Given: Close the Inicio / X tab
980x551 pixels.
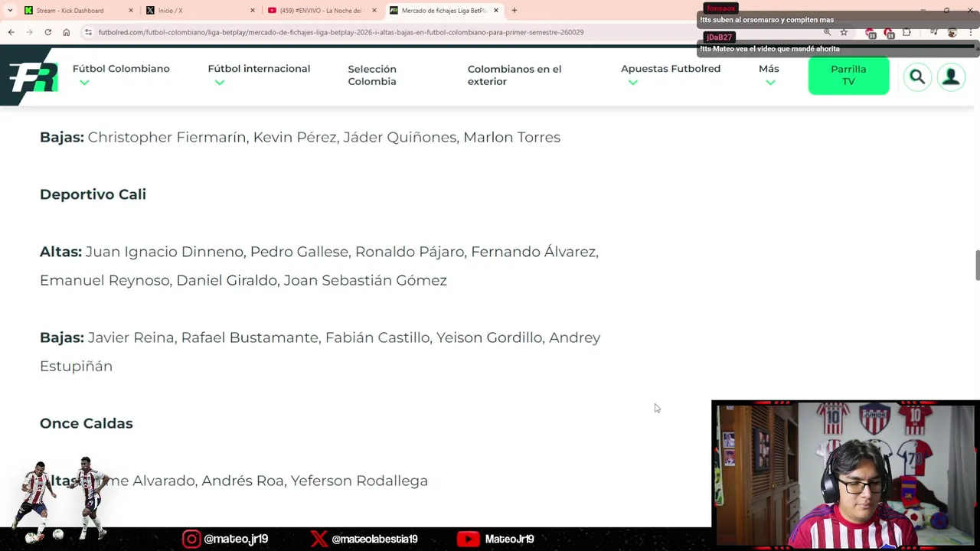Looking at the screenshot, I should click(253, 11).
